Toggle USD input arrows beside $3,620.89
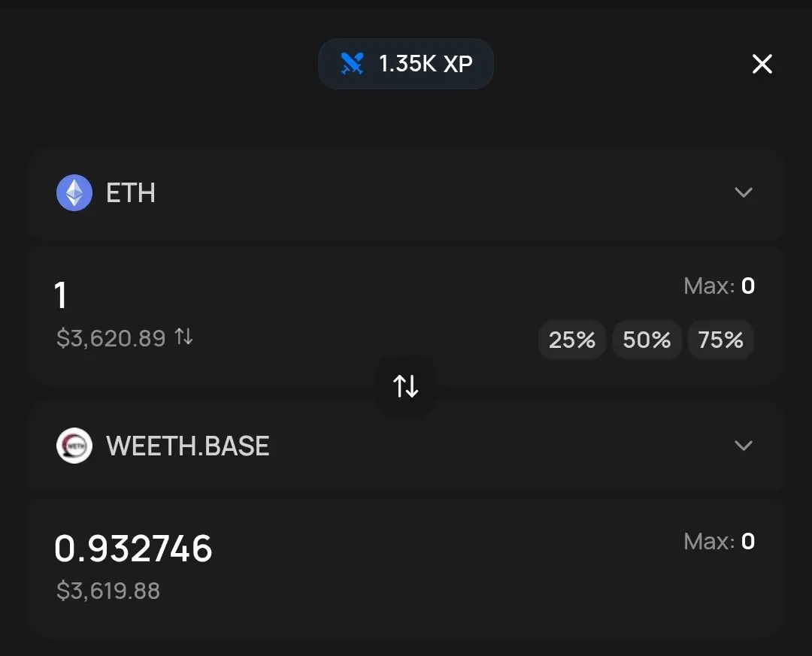The height and width of the screenshot is (656, 812). (184, 337)
